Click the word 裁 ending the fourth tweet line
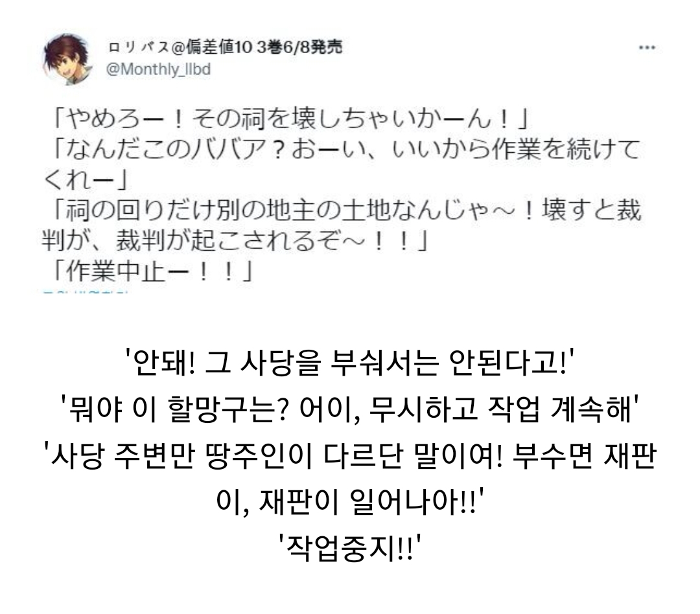This screenshot has width=700, height=614. click(629, 210)
